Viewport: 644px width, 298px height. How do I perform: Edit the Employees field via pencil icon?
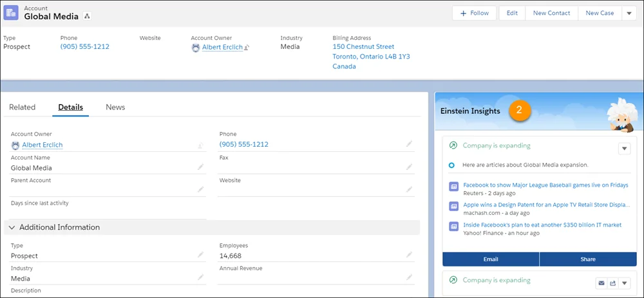click(x=409, y=254)
